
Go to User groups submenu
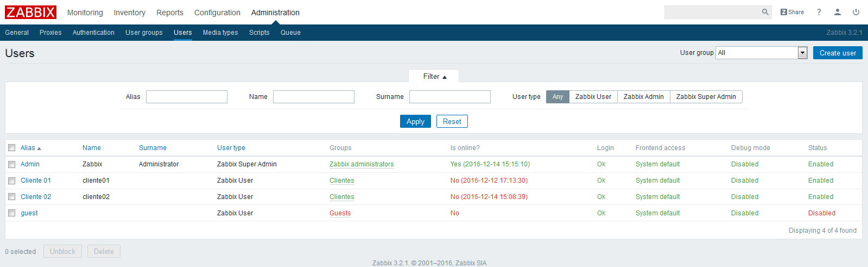pos(144,33)
